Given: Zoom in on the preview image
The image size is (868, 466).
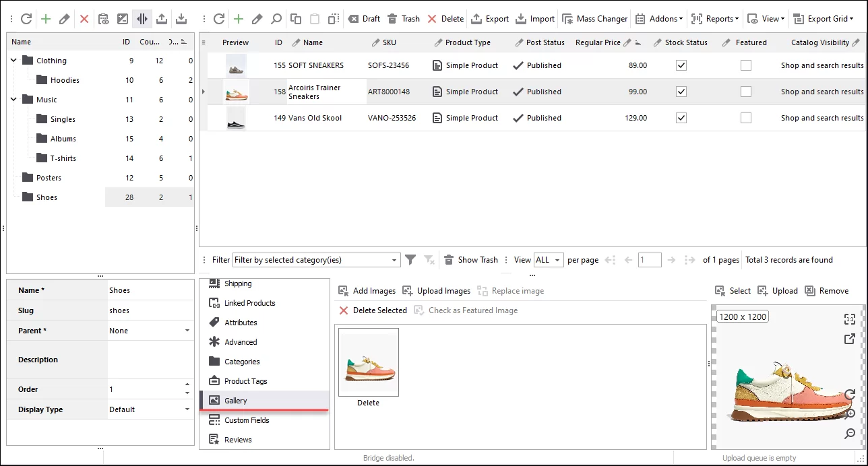Looking at the screenshot, I should click(850, 414).
